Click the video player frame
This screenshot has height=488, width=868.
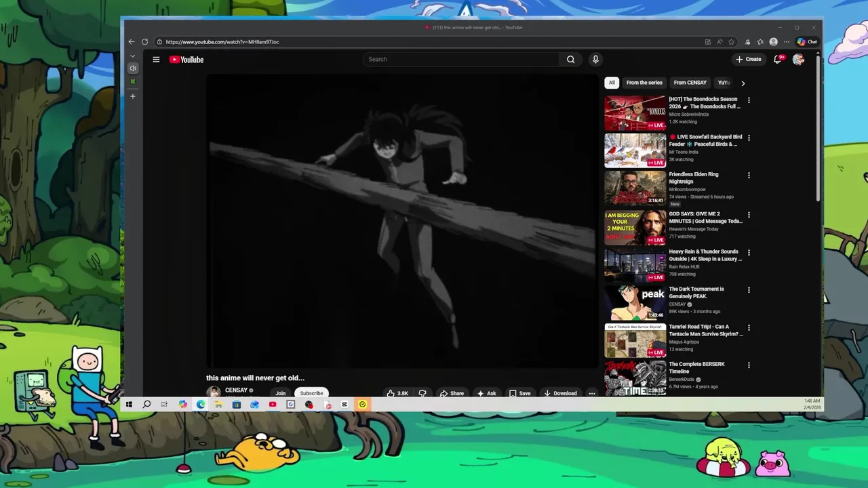401,221
